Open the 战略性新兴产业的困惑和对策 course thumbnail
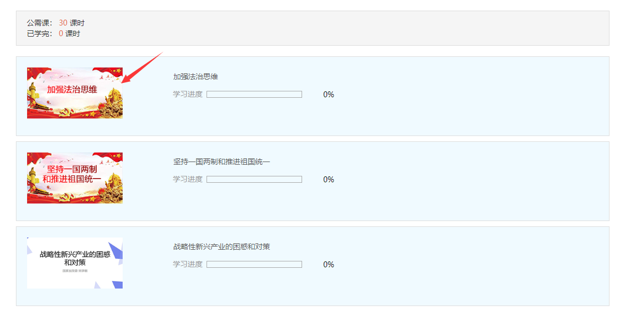Screen dimensions: 644x322 (75, 263)
